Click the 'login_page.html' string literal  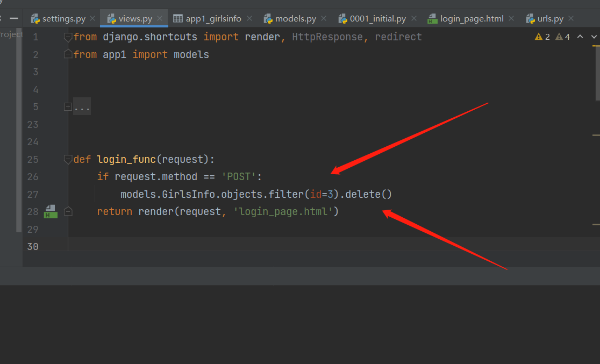pos(283,212)
